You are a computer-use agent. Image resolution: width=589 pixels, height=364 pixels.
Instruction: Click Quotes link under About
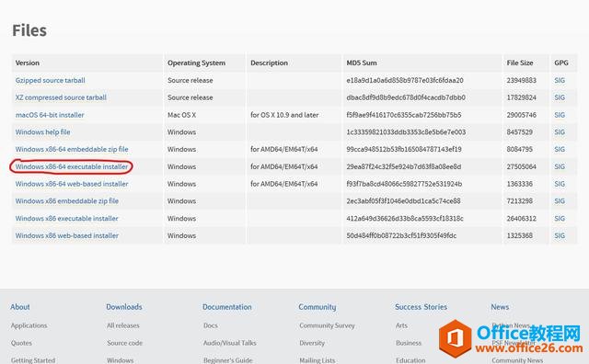pyautogui.click(x=21, y=343)
